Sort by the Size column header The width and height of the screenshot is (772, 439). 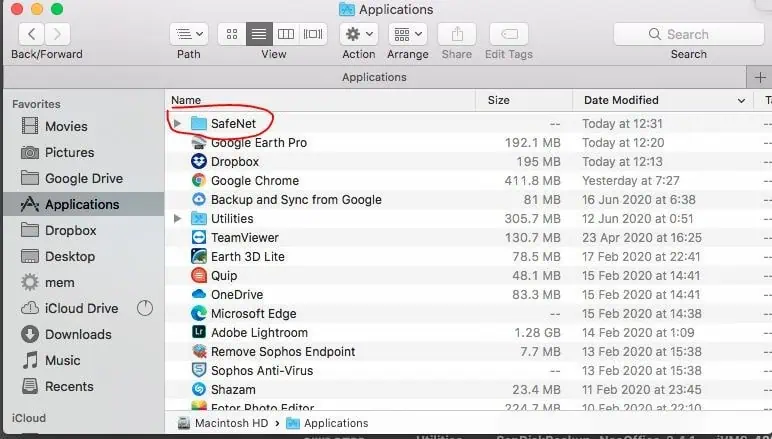point(498,100)
